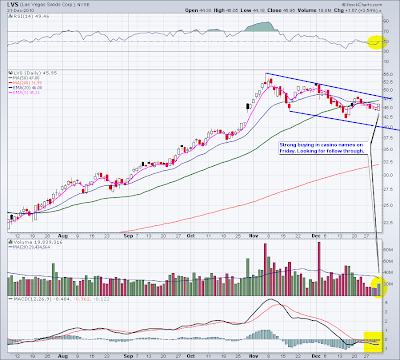Viewport: 400px width, 360px height.
Task: Click the Open price value in header
Action: (x=204, y=11)
